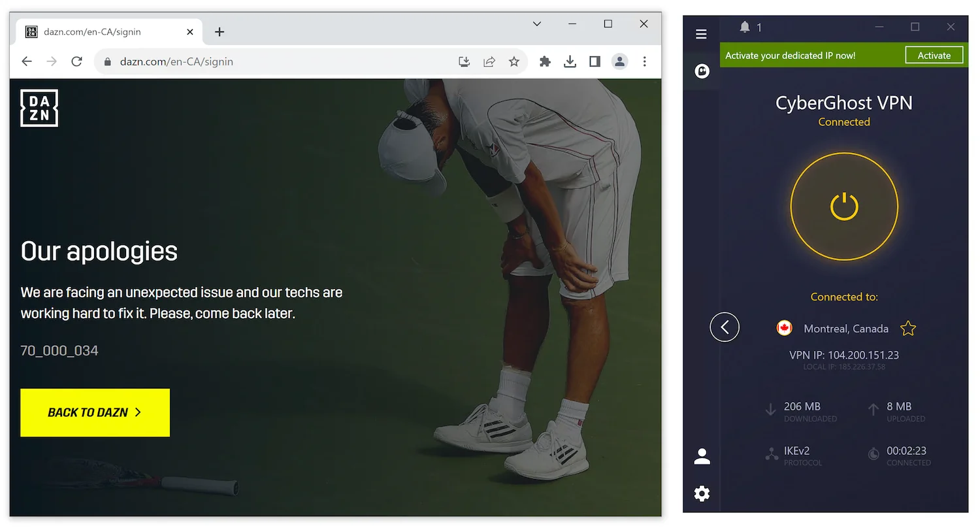Image resolution: width=980 pixels, height=528 pixels.
Task: Click the VPN IP 104.200.151.23
Action: click(844, 355)
